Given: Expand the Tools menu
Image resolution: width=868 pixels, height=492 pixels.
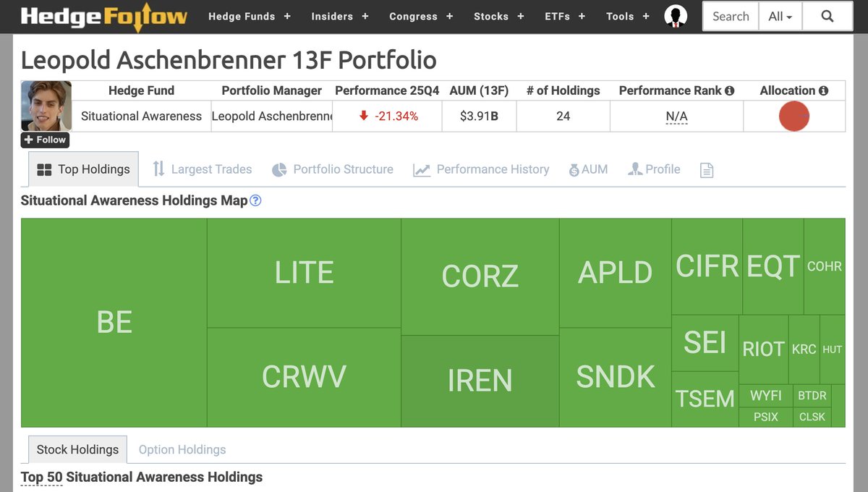Looking at the screenshot, I should click(x=628, y=16).
